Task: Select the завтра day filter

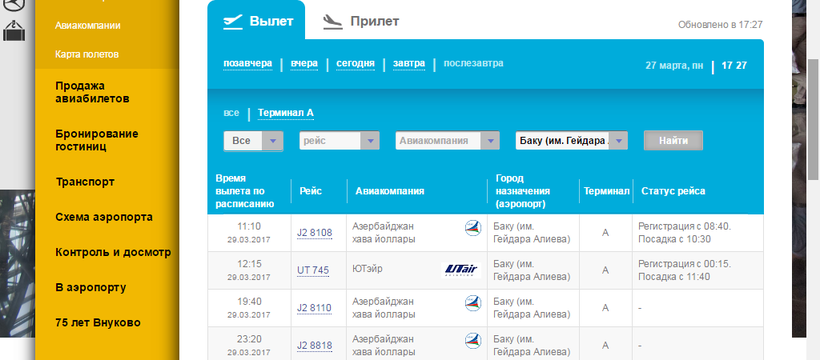Action: coord(409,64)
